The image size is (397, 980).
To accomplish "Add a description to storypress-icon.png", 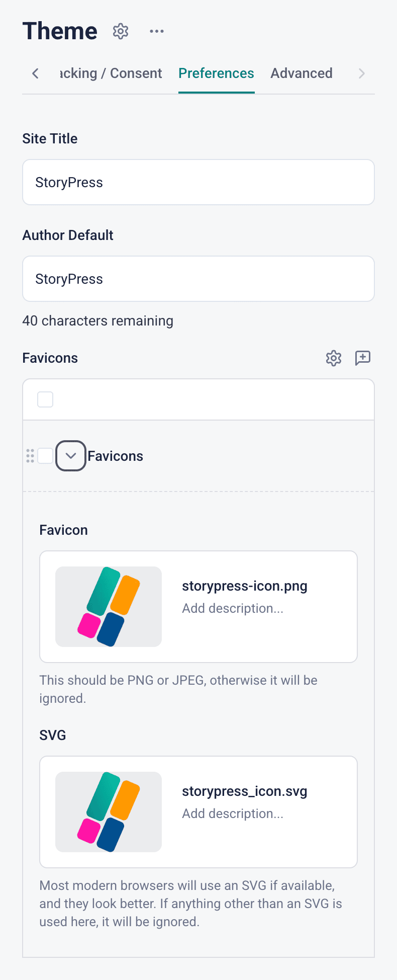I will [x=233, y=608].
